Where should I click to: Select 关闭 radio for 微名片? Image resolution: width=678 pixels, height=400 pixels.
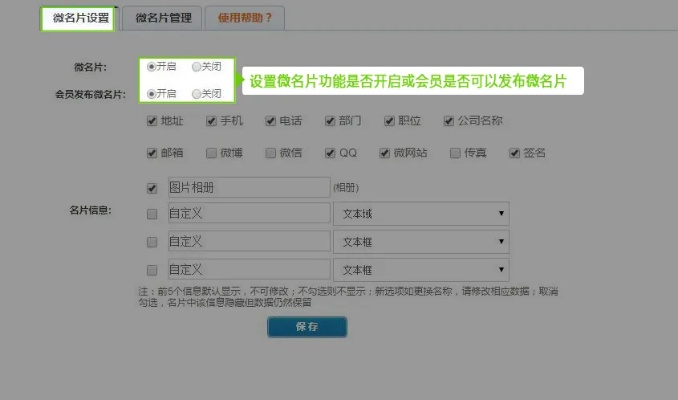(x=196, y=67)
